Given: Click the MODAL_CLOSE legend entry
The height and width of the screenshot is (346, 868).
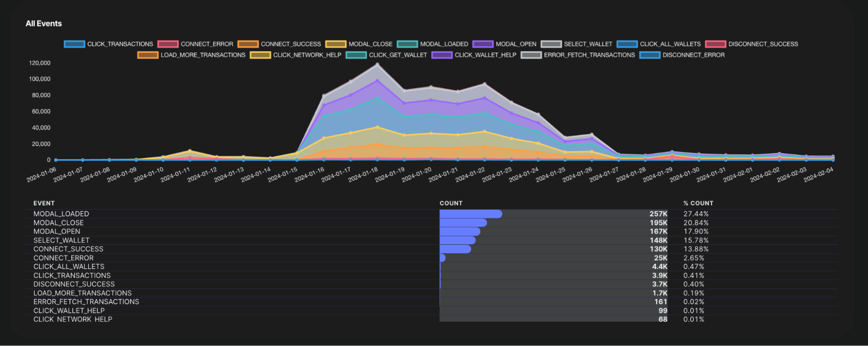Looking at the screenshot, I should coord(336,44).
